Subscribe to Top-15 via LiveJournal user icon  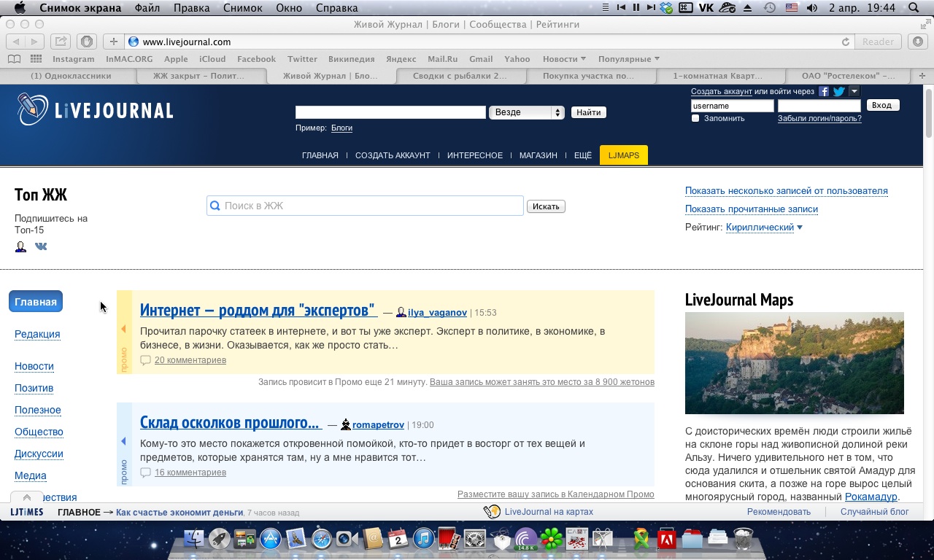tap(20, 246)
